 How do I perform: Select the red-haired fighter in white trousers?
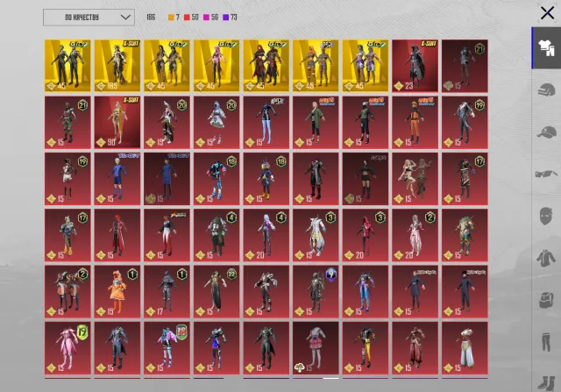167,235
